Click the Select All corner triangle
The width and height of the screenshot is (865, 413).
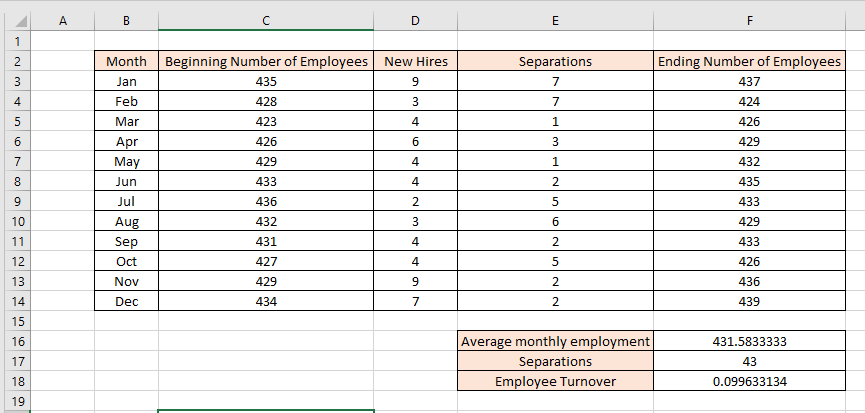(19, 21)
